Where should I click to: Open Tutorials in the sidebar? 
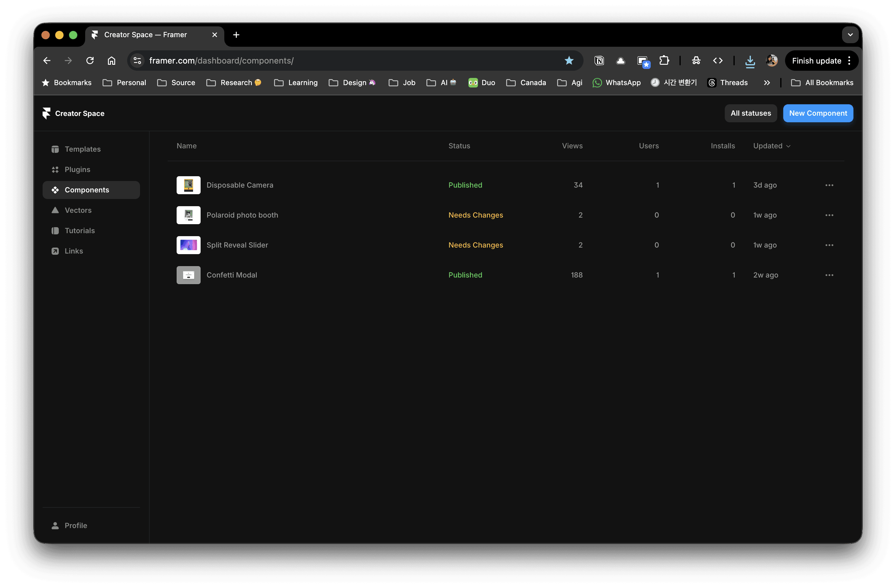(79, 230)
